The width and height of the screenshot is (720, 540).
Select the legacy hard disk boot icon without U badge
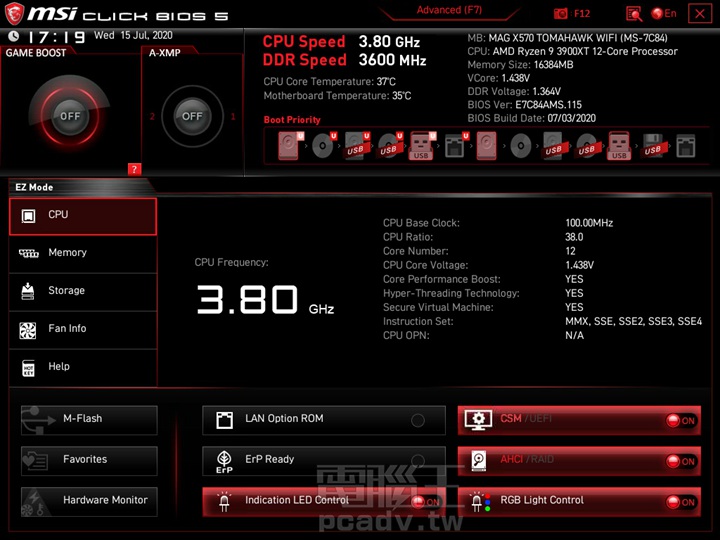coord(486,146)
